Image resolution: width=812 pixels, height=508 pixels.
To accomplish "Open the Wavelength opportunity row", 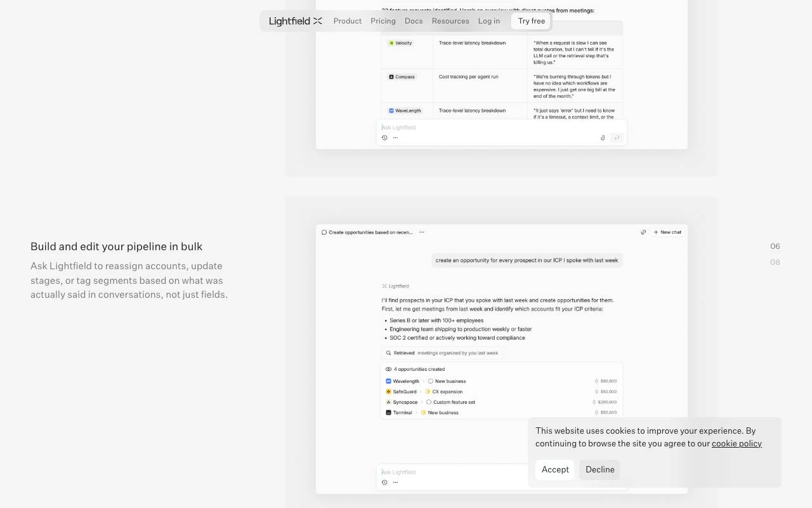I will click(x=501, y=381).
